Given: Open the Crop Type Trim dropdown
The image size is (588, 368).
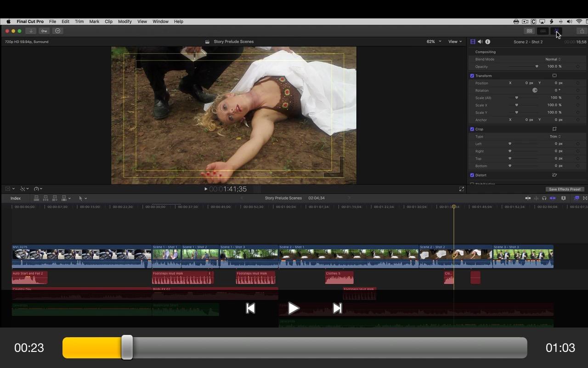Looking at the screenshot, I should pos(555,137).
